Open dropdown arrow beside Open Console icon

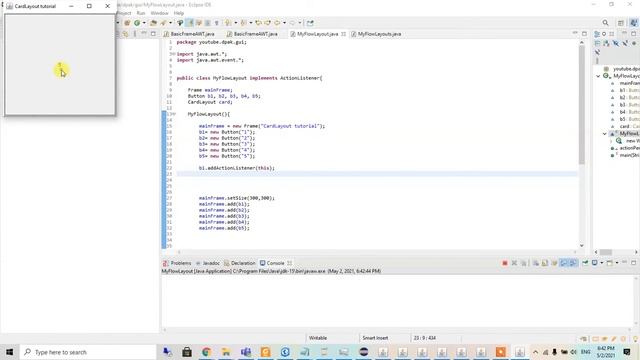617,263
